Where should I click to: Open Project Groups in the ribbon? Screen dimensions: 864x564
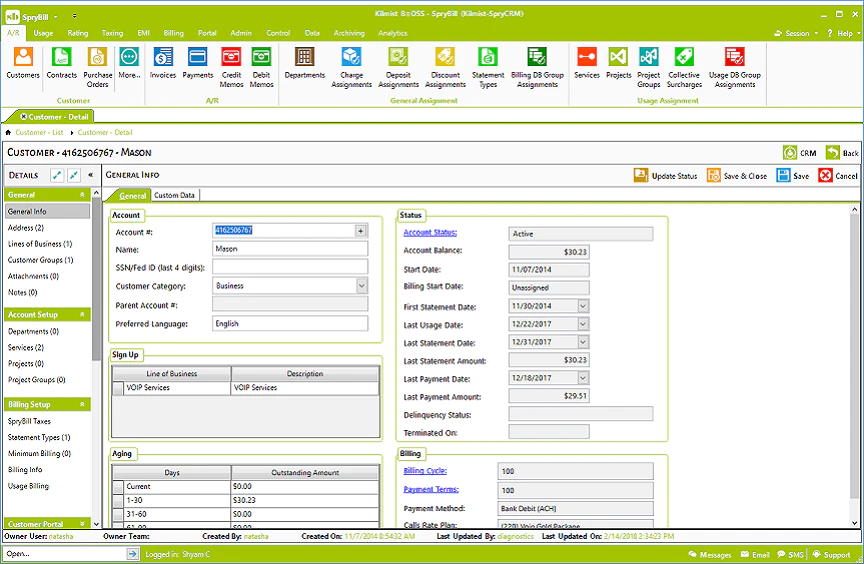(649, 67)
